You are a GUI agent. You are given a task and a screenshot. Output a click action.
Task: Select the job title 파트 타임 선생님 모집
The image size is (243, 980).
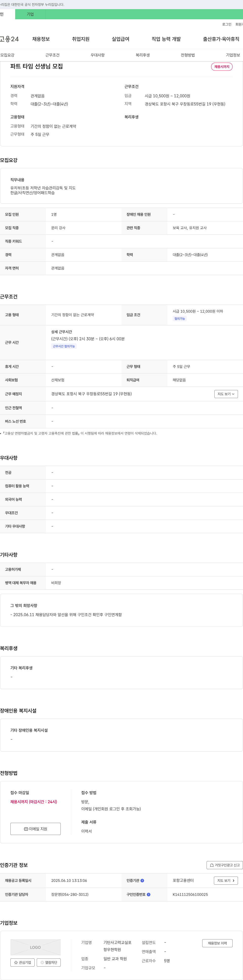36,66
